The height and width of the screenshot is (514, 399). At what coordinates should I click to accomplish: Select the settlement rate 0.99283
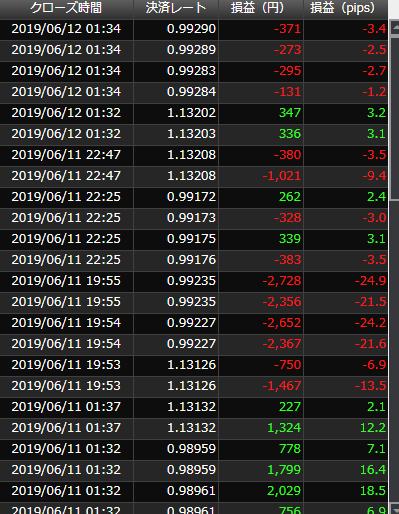click(191, 71)
